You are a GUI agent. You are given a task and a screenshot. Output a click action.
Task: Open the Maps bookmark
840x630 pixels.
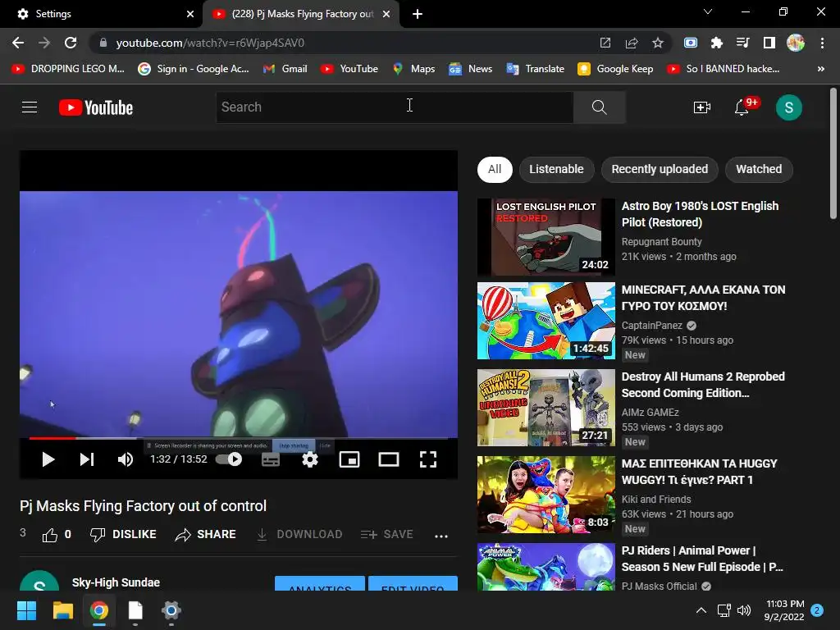tap(413, 69)
